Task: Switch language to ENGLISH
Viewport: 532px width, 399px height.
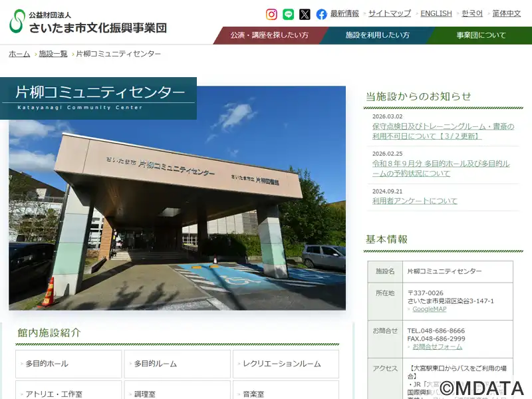Action: (436, 13)
